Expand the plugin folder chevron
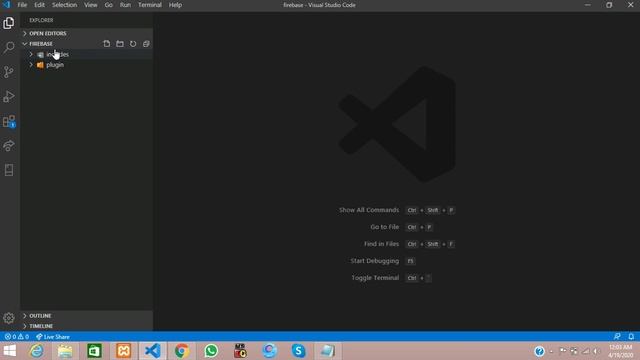640x360 pixels. pos(31,65)
